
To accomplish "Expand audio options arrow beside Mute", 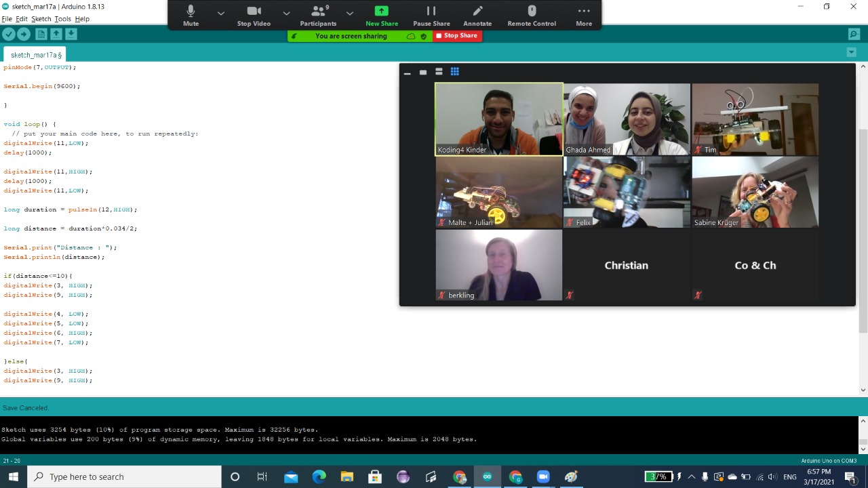I will pyautogui.click(x=220, y=13).
